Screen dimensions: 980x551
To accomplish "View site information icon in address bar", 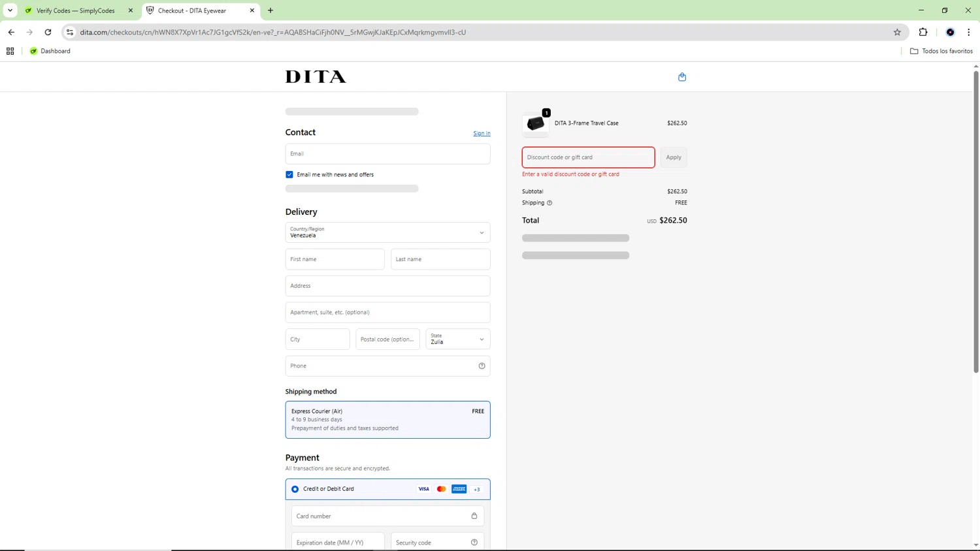I will click(70, 32).
